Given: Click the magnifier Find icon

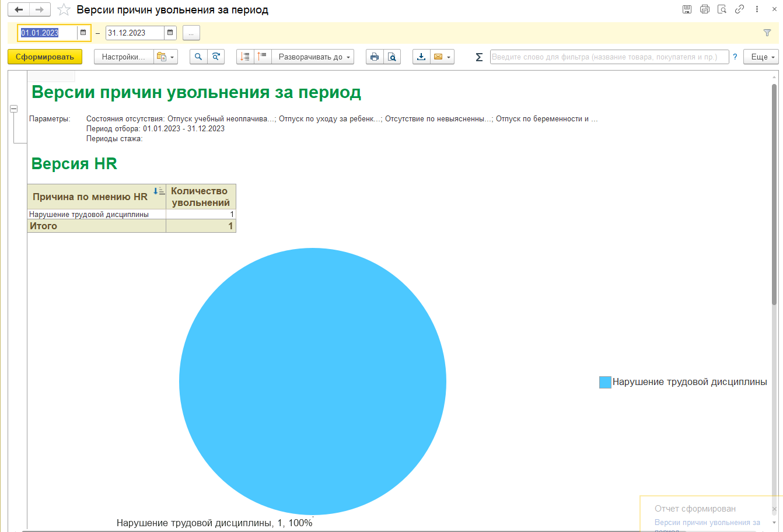Looking at the screenshot, I should click(x=199, y=57).
